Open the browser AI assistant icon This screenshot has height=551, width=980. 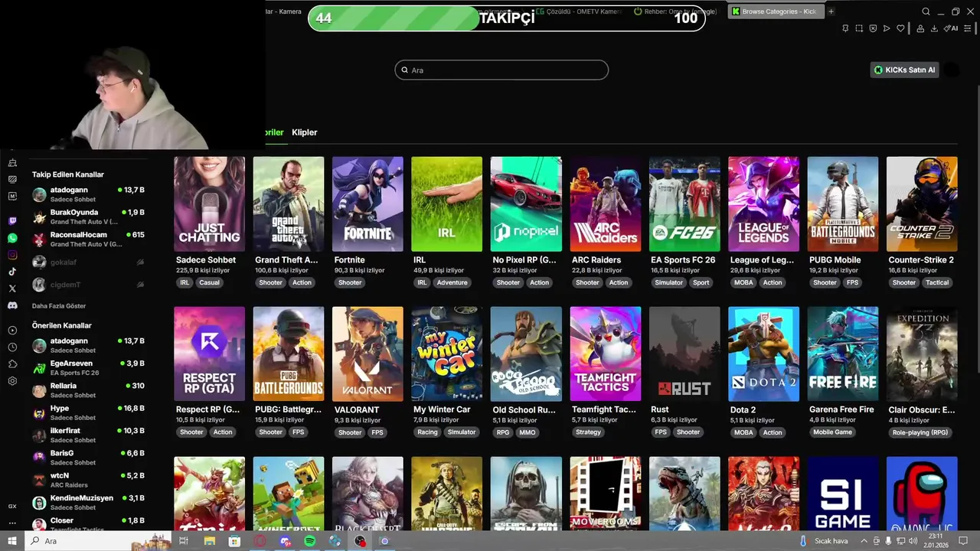(950, 28)
